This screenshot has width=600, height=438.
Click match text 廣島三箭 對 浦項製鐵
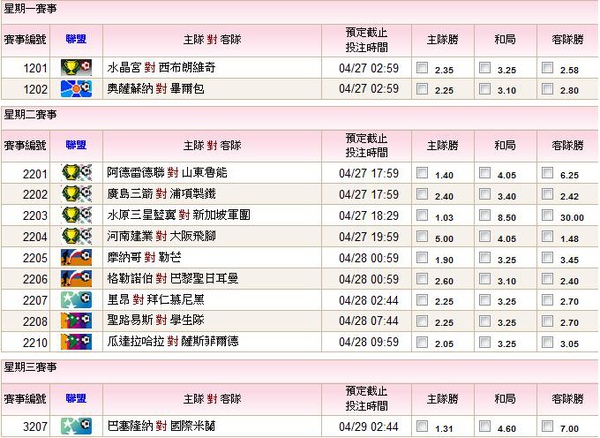[161, 194]
